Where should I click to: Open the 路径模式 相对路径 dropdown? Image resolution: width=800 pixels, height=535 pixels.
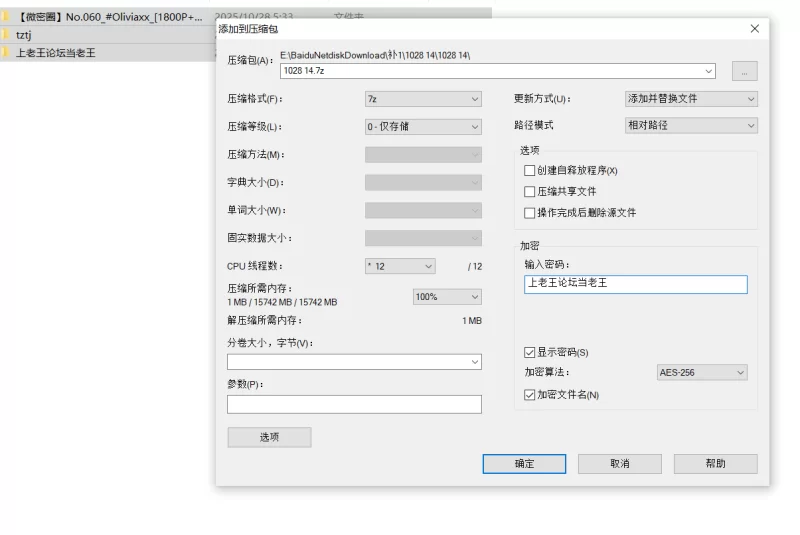point(691,125)
